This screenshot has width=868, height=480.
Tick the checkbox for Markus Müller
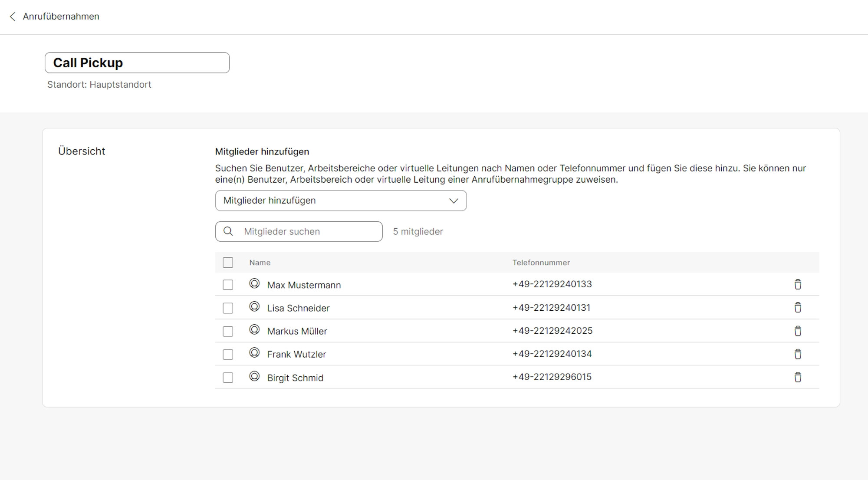[228, 332]
